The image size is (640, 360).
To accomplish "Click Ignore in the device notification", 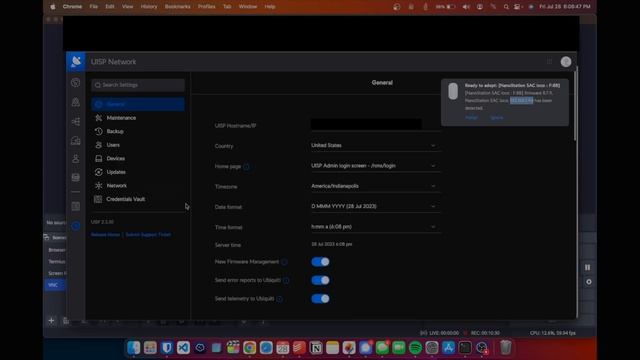I will 497,118.
